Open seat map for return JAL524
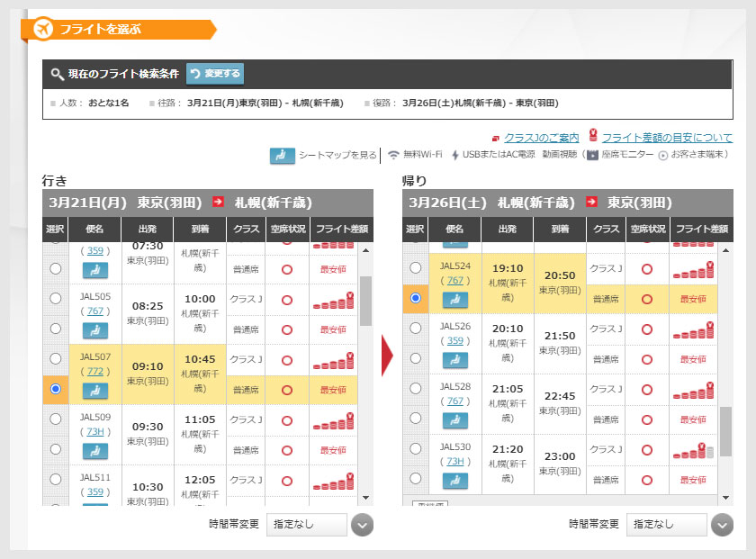Screen dimensions: 756x559 pos(455,300)
